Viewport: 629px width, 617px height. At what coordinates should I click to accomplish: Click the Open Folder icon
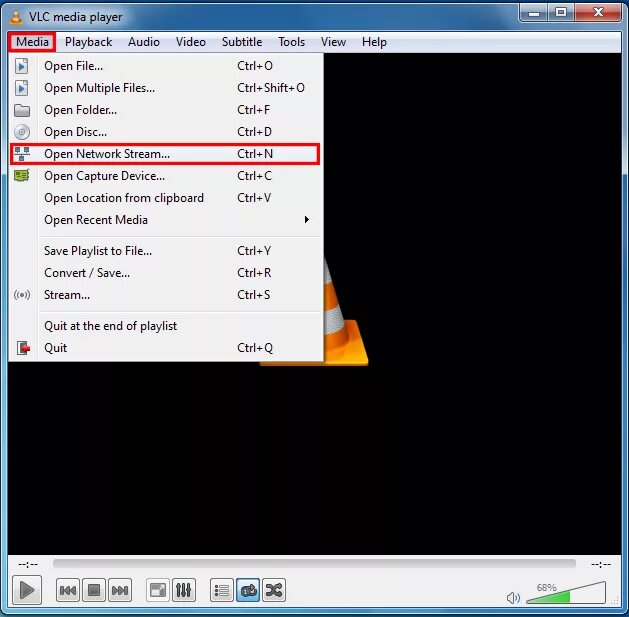point(22,110)
